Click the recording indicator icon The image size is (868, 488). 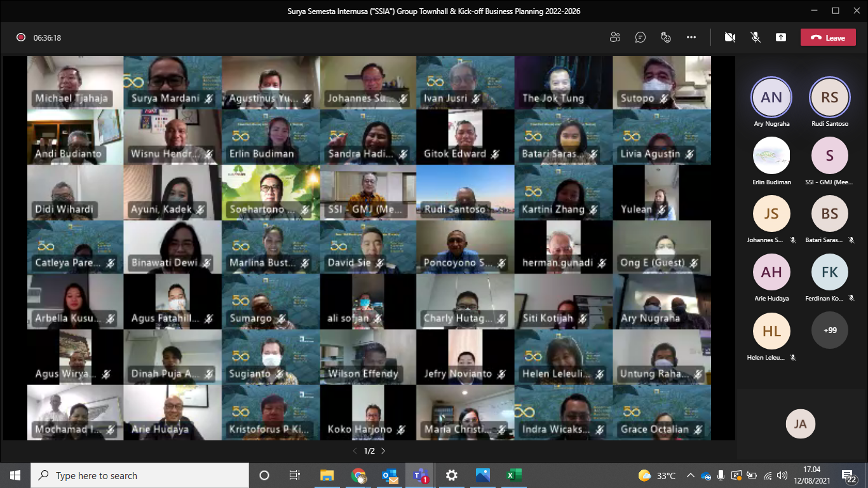[21, 37]
